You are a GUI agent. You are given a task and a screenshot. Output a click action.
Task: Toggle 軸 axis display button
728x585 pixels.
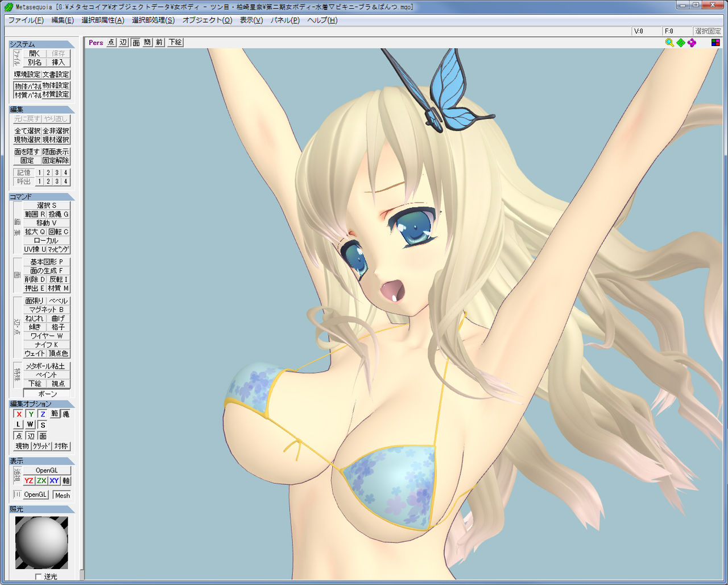(66, 481)
